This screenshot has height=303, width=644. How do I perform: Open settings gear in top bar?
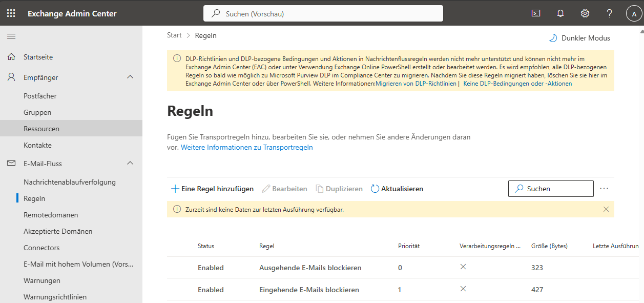[x=585, y=13]
